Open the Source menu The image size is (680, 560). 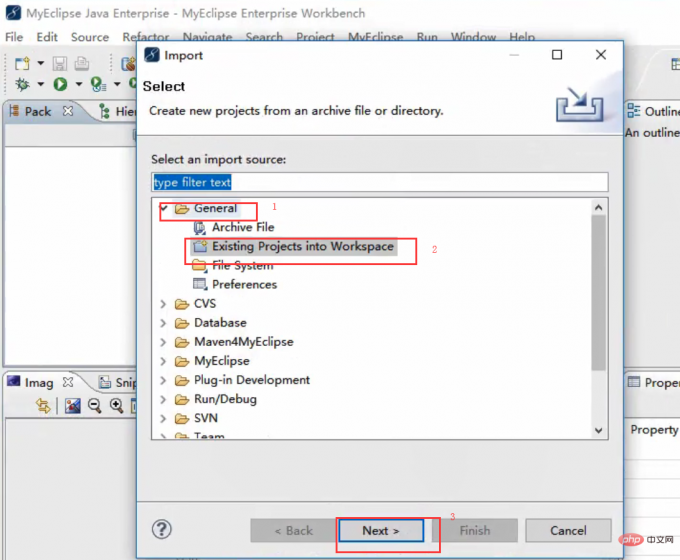[90, 37]
